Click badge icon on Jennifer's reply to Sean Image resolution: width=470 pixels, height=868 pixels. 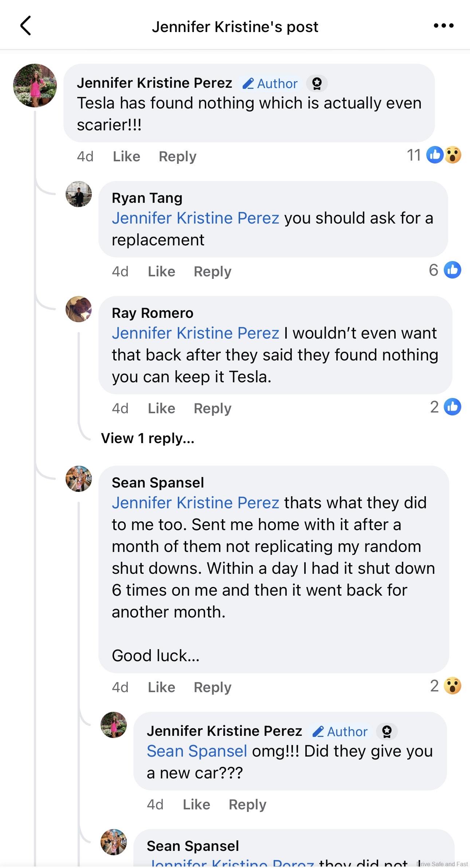point(387,731)
